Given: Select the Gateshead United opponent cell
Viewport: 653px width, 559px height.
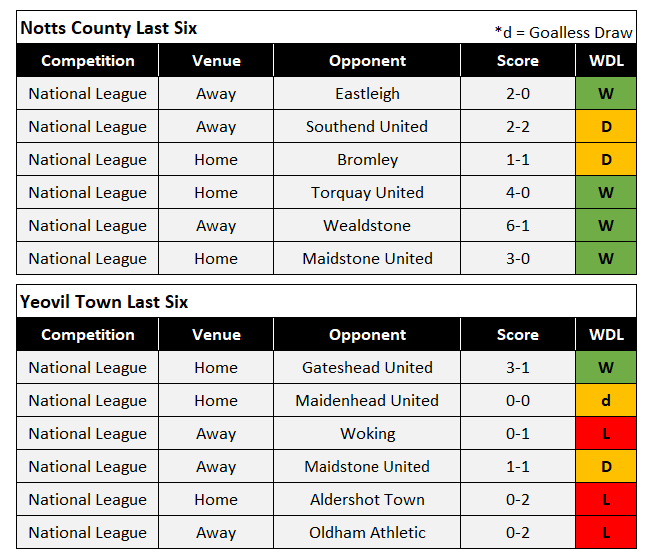Looking at the screenshot, I should coord(367,368).
